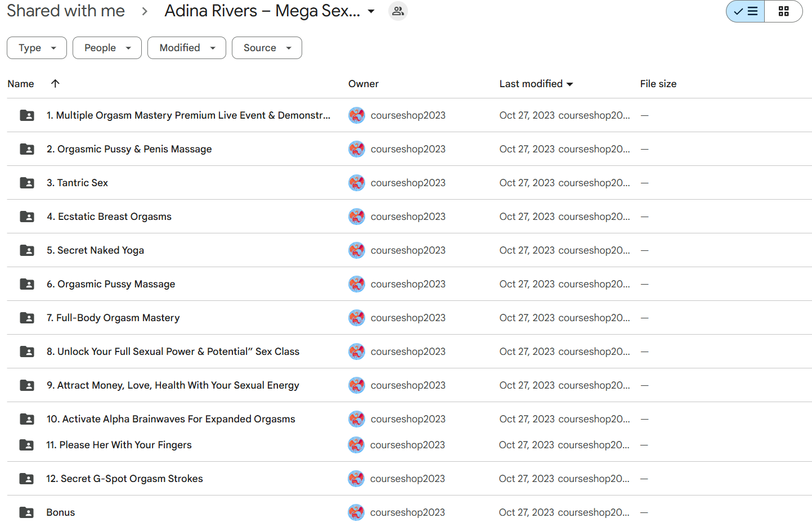Open folder 8. Unlock Your Full Sexual Power
This screenshot has width=812, height=527.
pyautogui.click(x=173, y=352)
